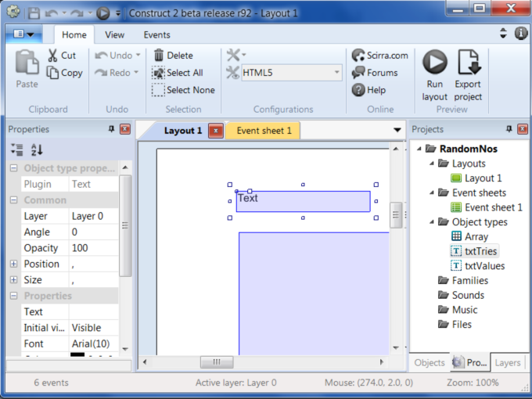Image resolution: width=532 pixels, height=399 pixels.
Task: Click the Export project icon
Action: pyautogui.click(x=468, y=63)
